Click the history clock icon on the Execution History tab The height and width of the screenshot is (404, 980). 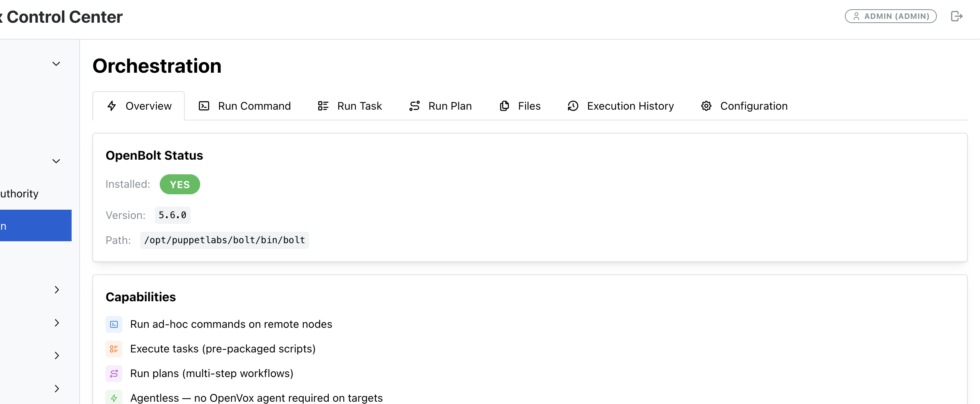click(573, 106)
